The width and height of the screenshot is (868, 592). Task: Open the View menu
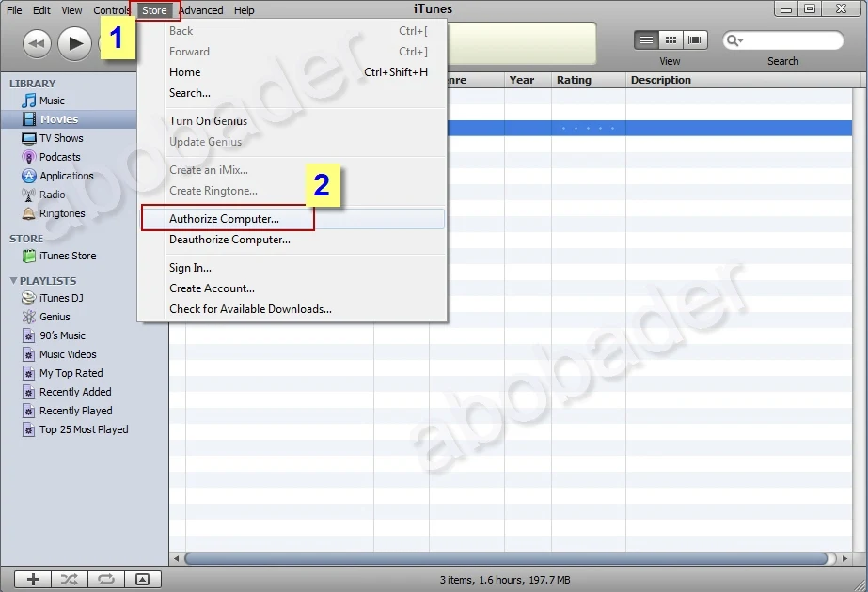pyautogui.click(x=71, y=10)
